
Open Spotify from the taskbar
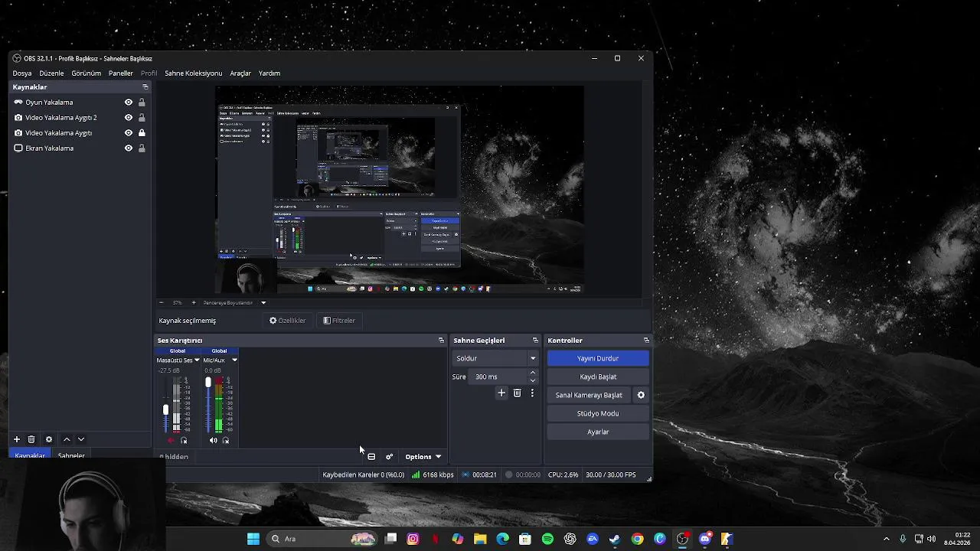(547, 539)
